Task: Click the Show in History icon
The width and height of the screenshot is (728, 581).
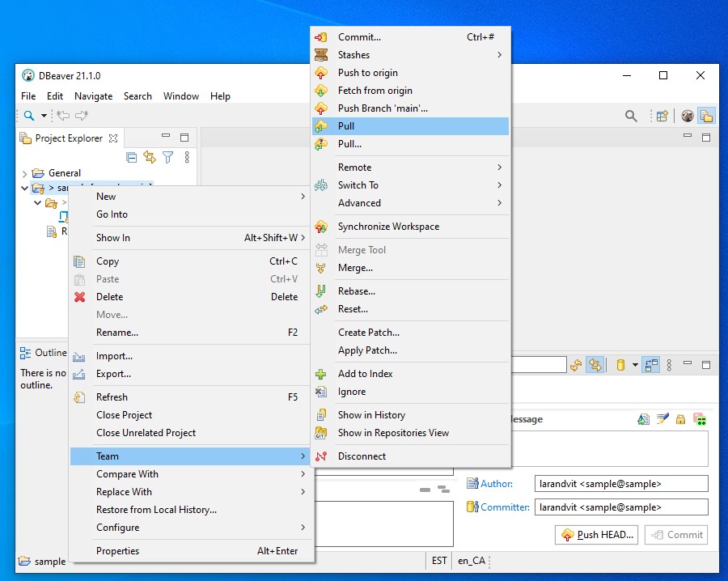Action: [x=321, y=415]
